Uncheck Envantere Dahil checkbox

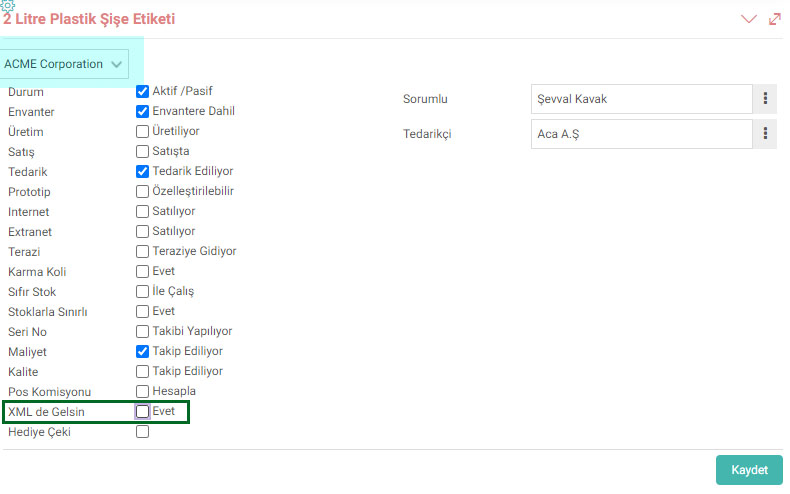tap(143, 111)
